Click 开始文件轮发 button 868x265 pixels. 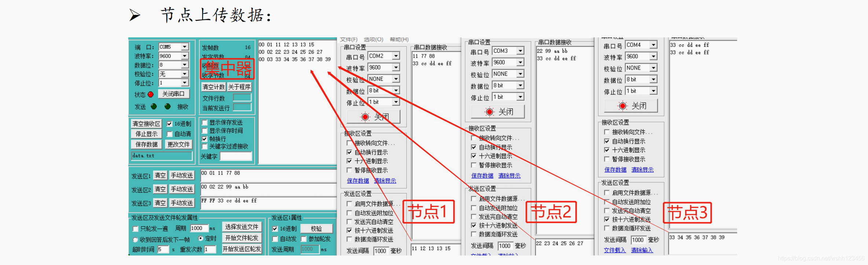242,238
